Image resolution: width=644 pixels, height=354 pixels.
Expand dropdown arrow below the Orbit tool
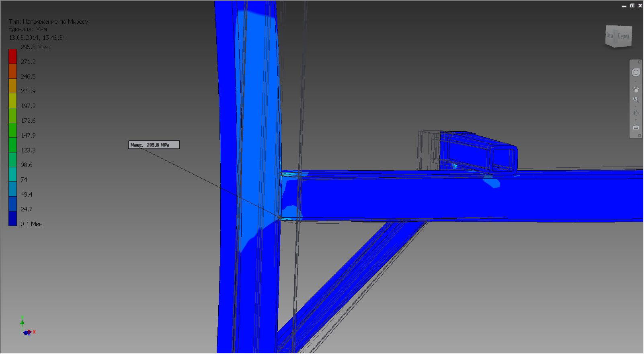point(636,120)
